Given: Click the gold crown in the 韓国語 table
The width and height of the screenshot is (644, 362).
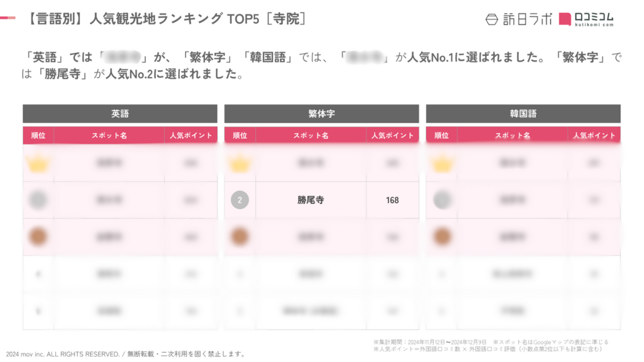Looking at the screenshot, I should coord(442,163).
